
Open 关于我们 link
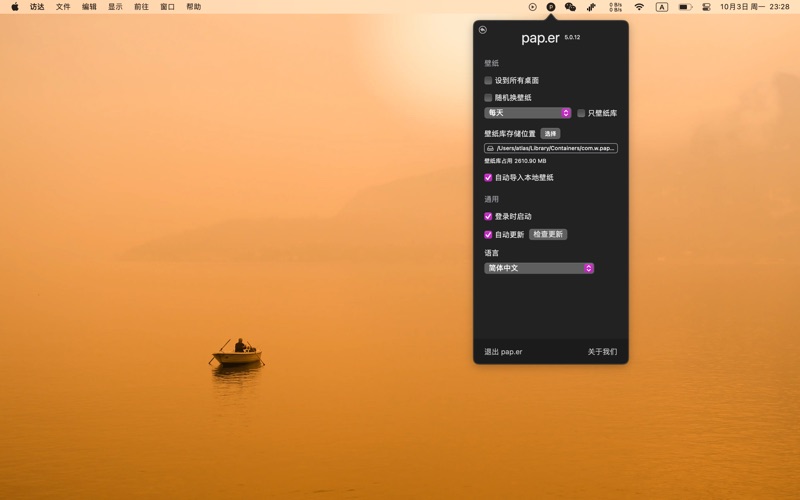pos(602,352)
